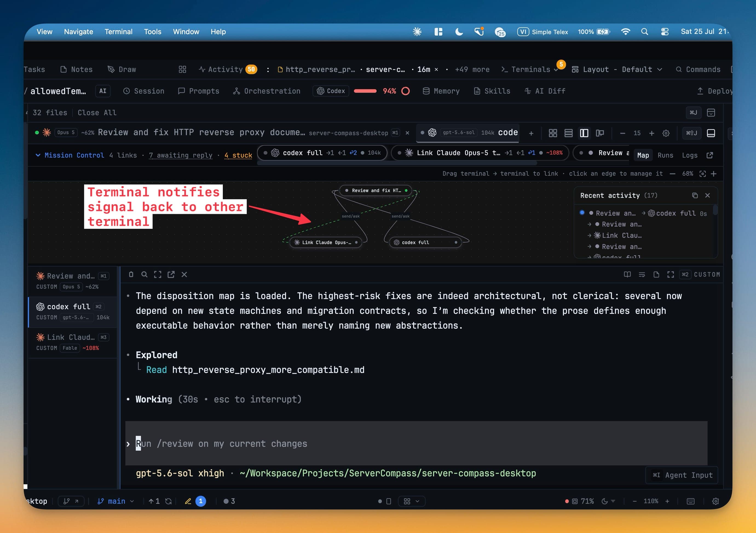
Task: Switch to the Map view tab
Action: (x=643, y=155)
